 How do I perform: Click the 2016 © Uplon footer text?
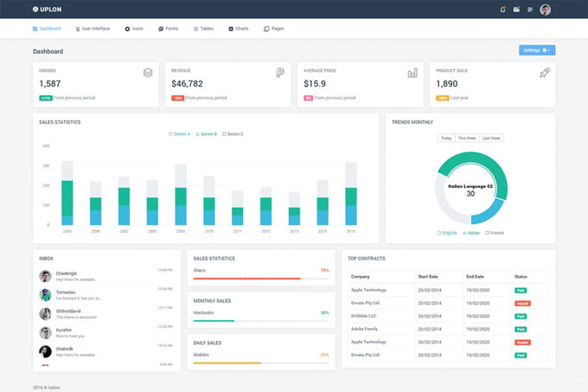coord(47,388)
